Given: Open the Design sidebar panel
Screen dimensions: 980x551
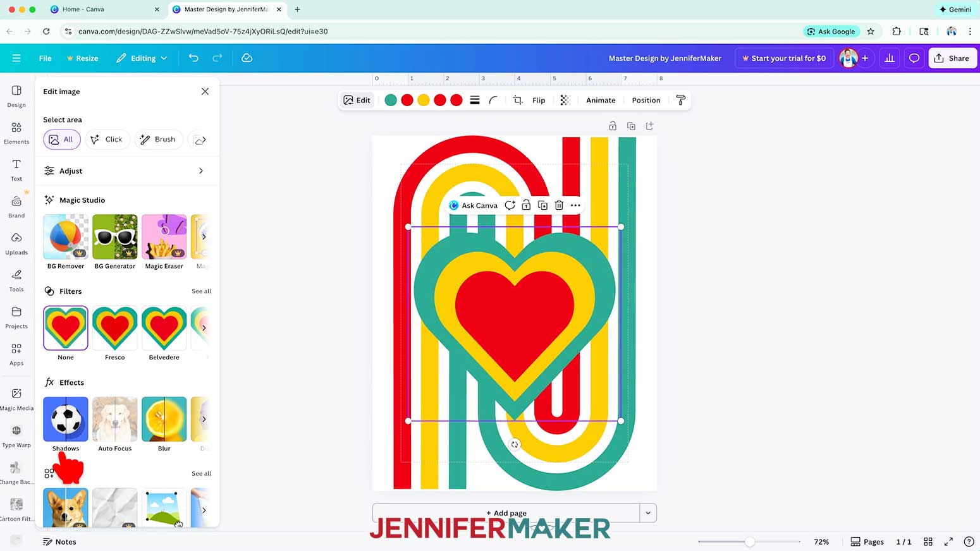Looking at the screenshot, I should (16, 96).
